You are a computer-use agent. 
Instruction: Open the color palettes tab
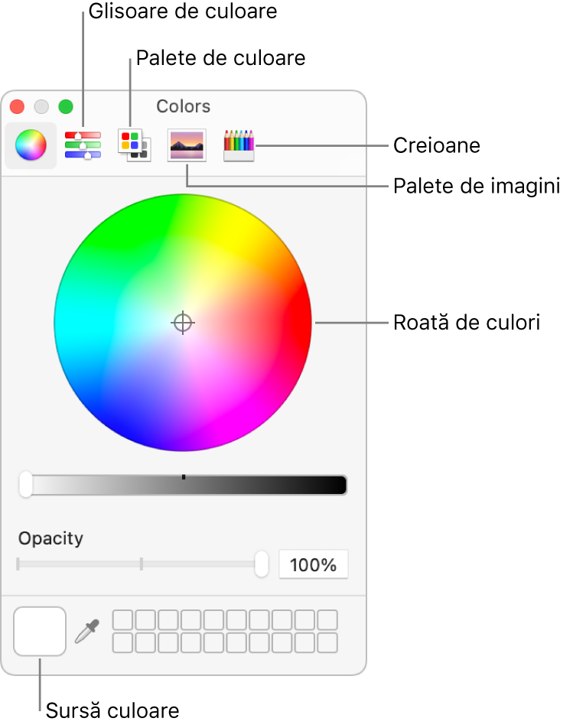[134, 145]
